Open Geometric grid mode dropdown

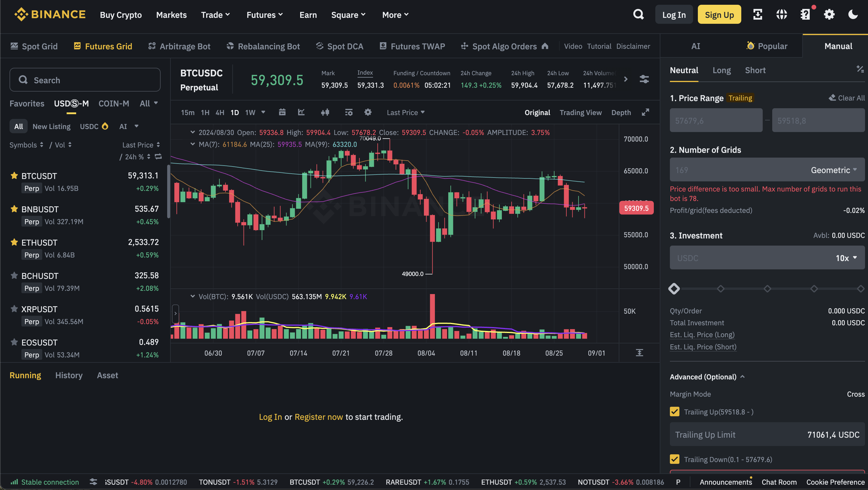pos(834,170)
